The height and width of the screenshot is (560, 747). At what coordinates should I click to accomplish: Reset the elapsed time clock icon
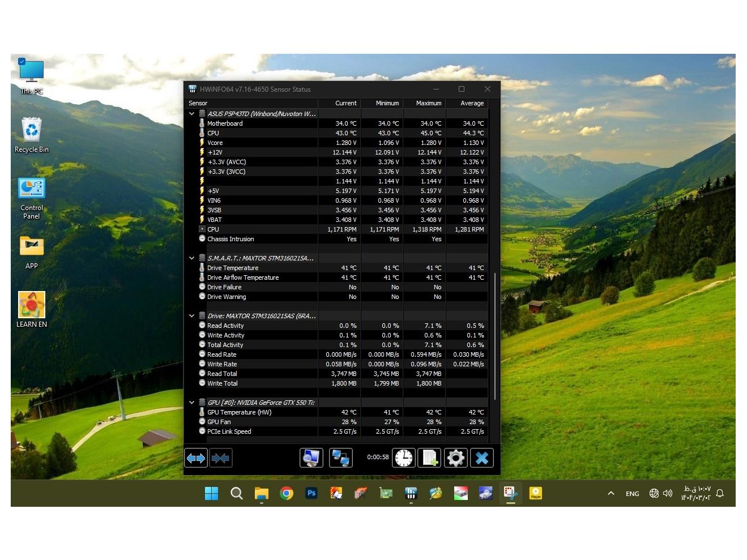404,458
